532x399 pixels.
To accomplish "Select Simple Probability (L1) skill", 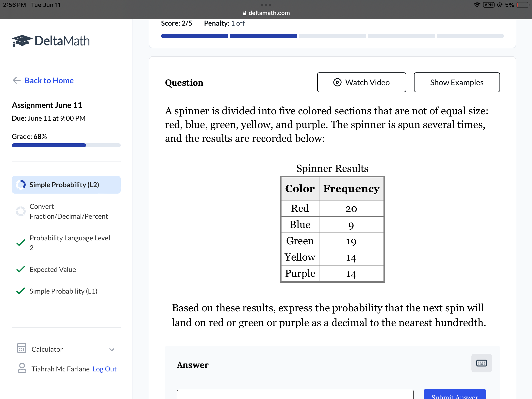I will [x=63, y=291].
